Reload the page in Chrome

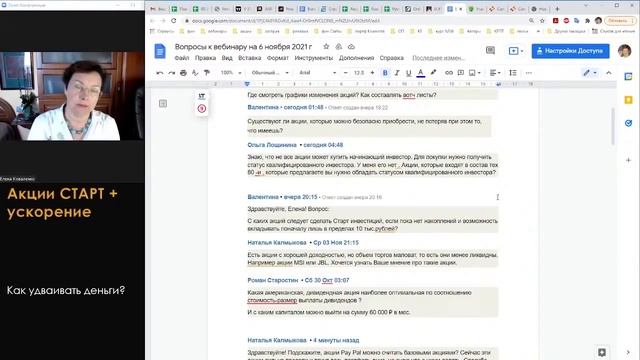pyautogui.click(x=173, y=20)
